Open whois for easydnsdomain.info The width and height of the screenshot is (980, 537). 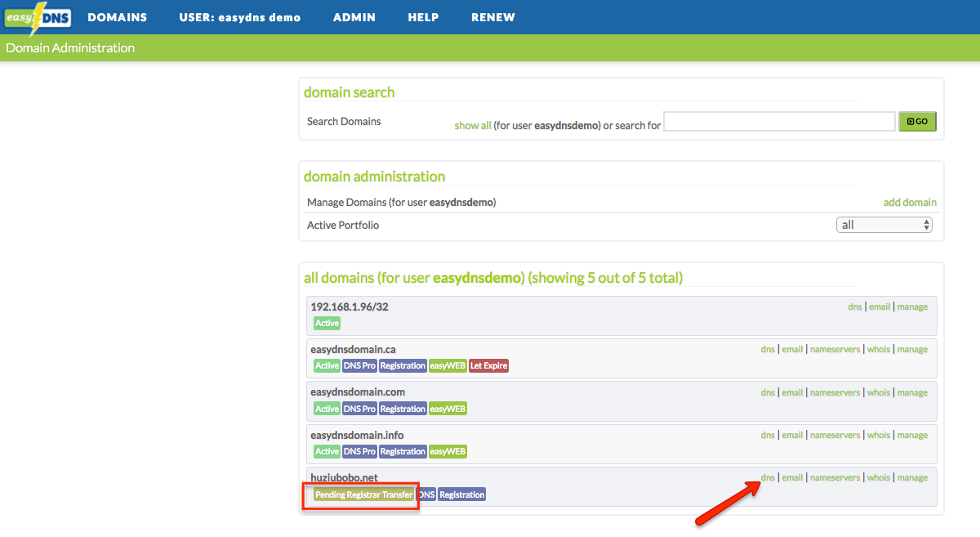[x=879, y=435]
